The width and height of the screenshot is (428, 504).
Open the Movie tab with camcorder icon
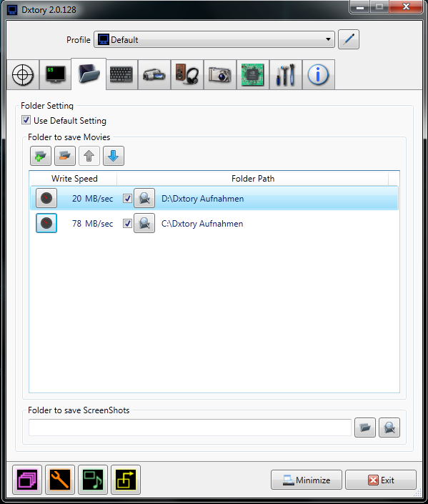point(154,74)
